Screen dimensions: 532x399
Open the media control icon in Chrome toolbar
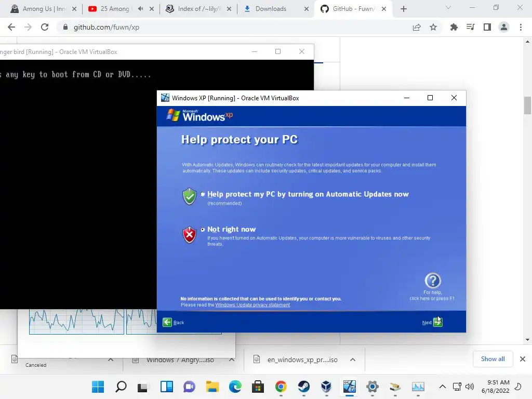click(471, 27)
